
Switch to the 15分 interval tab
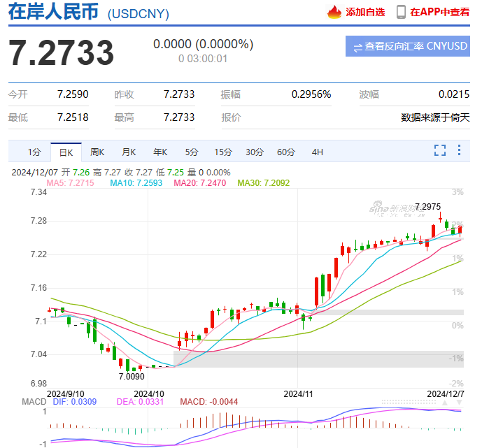[x=223, y=152]
